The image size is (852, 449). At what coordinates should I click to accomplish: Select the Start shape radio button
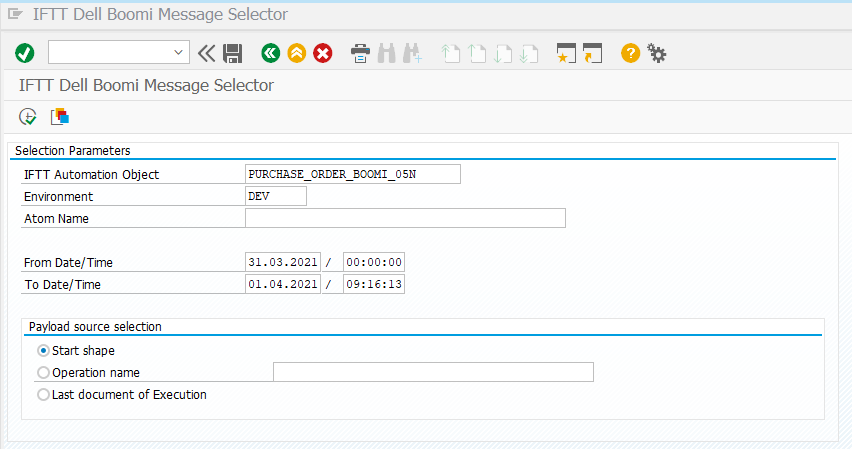tap(43, 351)
